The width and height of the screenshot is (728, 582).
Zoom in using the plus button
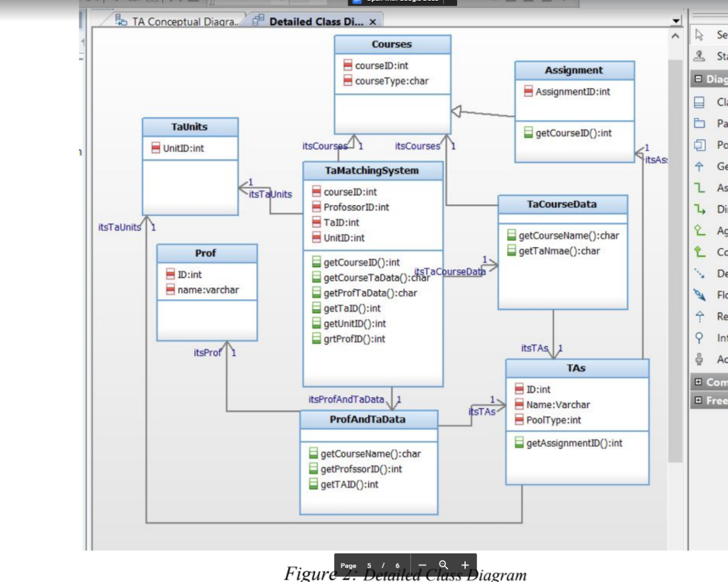click(x=465, y=565)
